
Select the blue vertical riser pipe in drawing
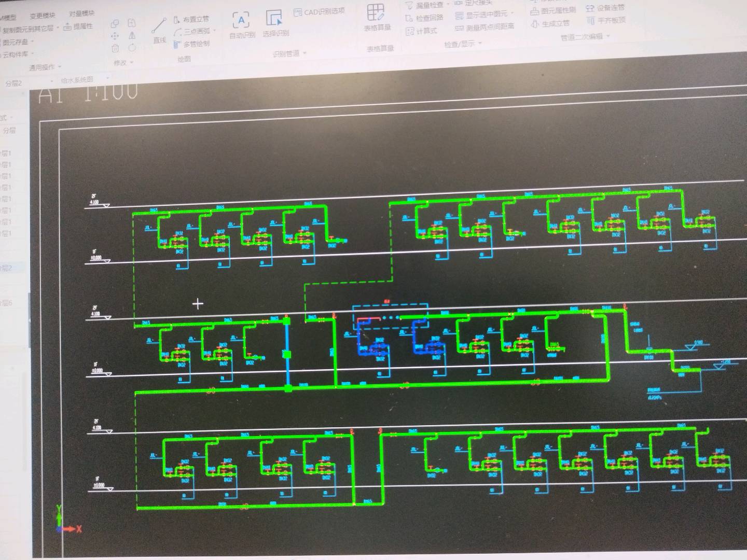(287, 354)
